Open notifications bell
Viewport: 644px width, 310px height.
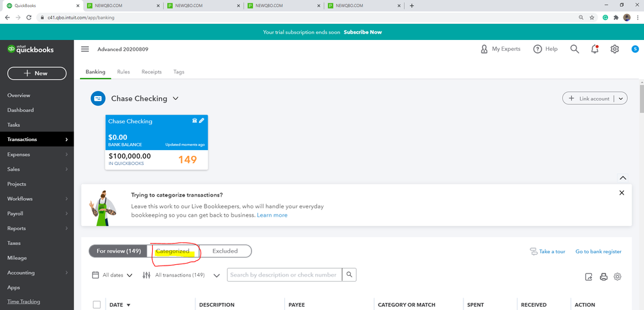pyautogui.click(x=594, y=49)
